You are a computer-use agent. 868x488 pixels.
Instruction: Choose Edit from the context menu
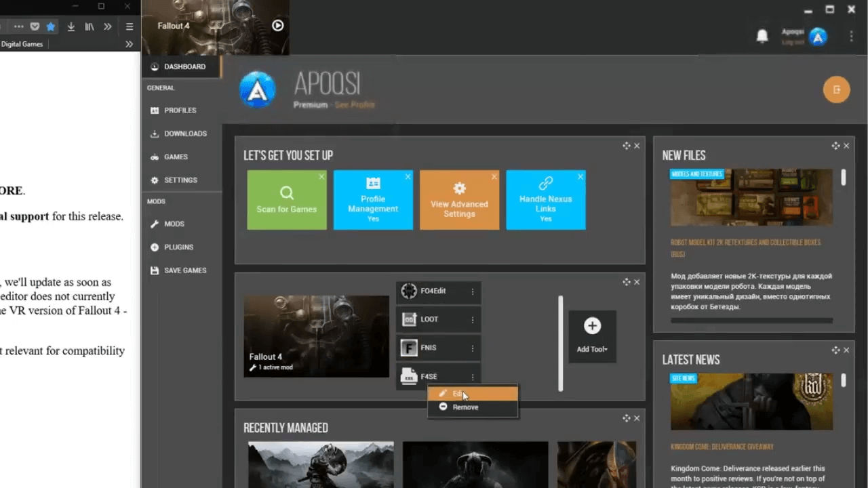473,394
